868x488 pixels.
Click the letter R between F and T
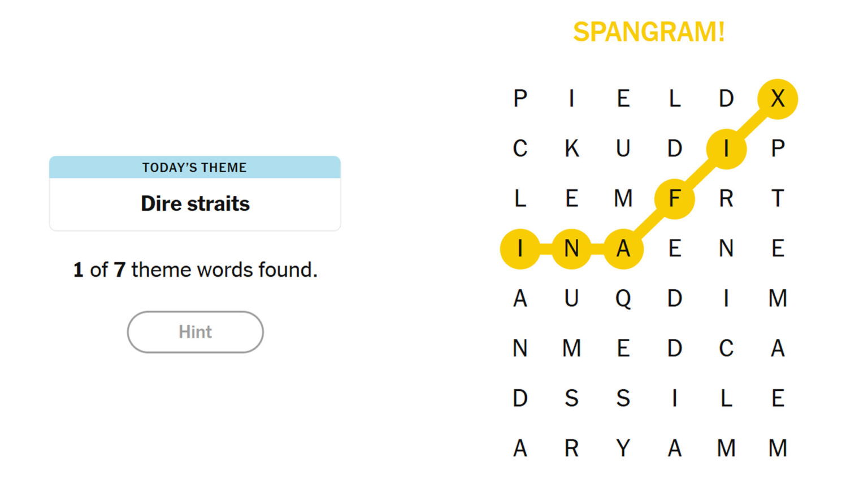[x=726, y=198]
